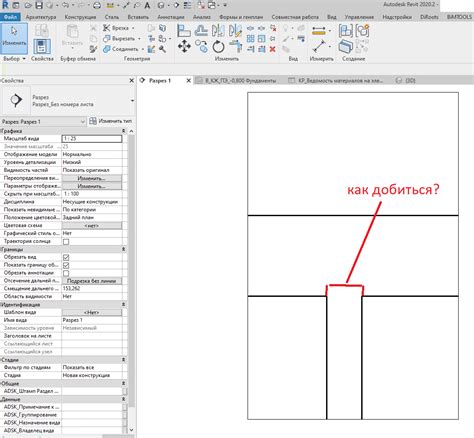Select the Copy tool icon
474x438 pixels.
point(201,47)
